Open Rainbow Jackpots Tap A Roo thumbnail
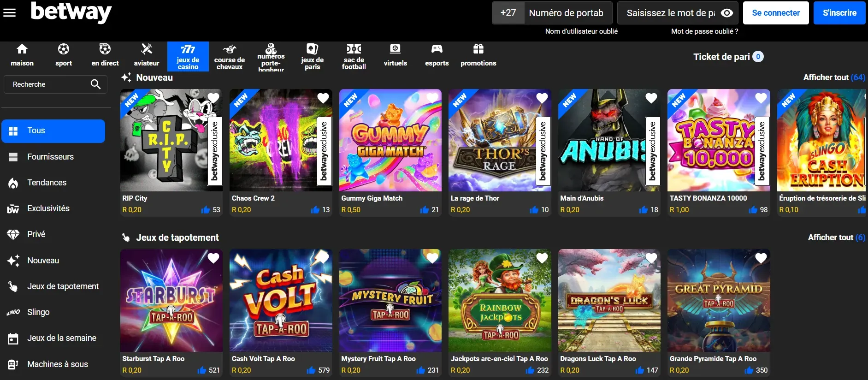Viewport: 868px width, 380px height. pos(500,301)
